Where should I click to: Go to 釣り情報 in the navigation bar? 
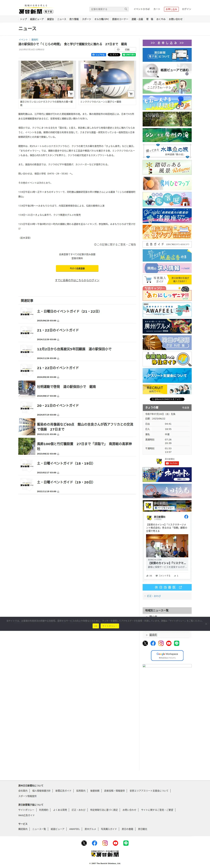coord(74,19)
